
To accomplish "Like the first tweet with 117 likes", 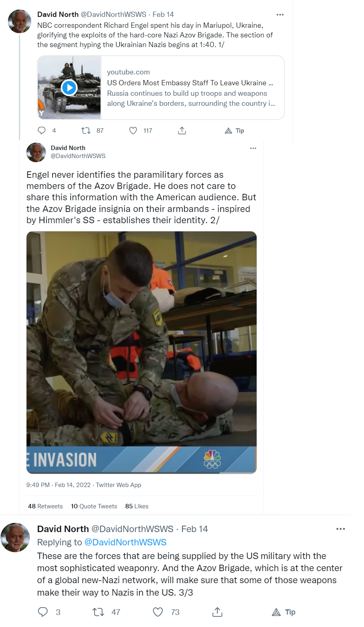I will (x=133, y=131).
